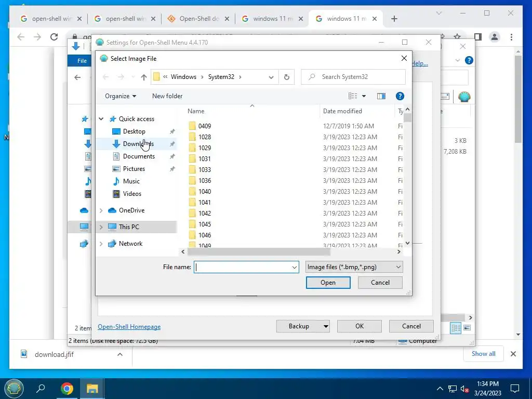The image size is (532, 399).
Task: Toggle the preview pane icon
Action: coord(381,96)
